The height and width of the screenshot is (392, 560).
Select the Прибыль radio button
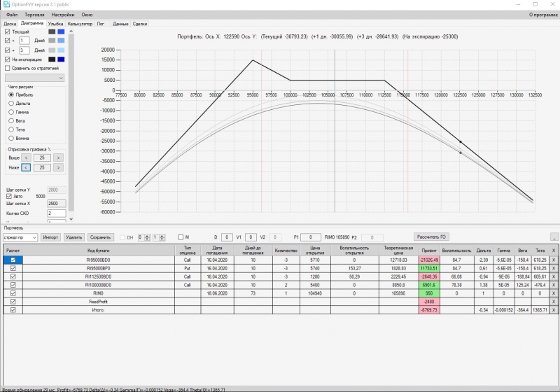pos(11,94)
